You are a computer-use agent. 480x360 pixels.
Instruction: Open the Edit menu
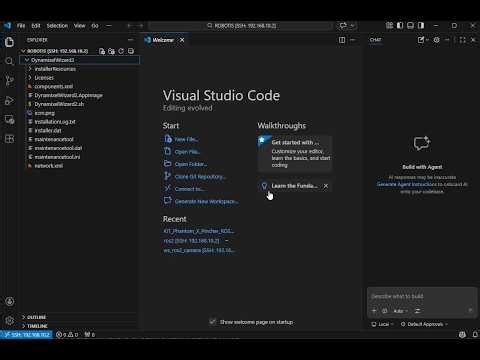click(x=36, y=26)
